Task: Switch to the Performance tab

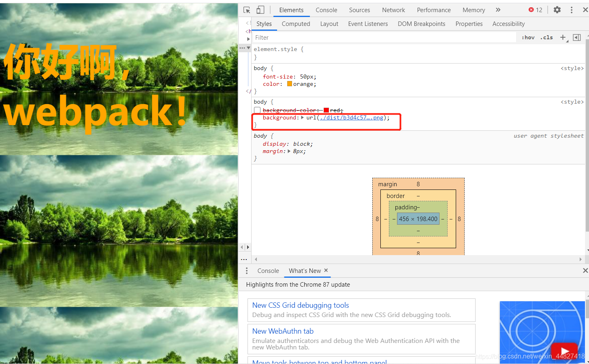Action: click(434, 10)
